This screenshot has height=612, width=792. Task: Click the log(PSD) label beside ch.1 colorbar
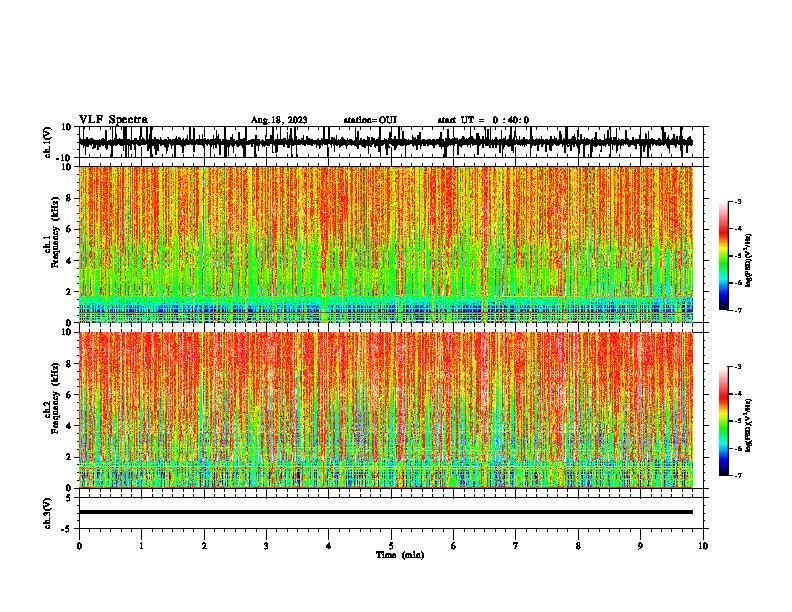748,260
